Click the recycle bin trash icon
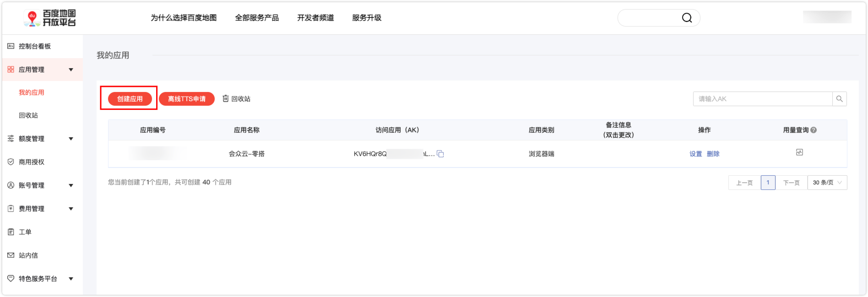The image size is (868, 297). 226,98
